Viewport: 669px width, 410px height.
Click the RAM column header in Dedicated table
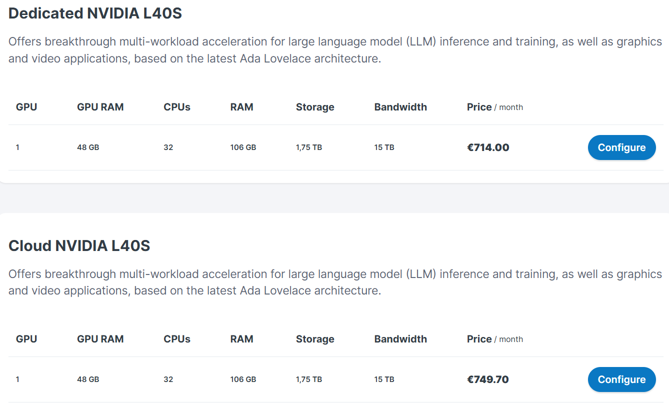(241, 107)
